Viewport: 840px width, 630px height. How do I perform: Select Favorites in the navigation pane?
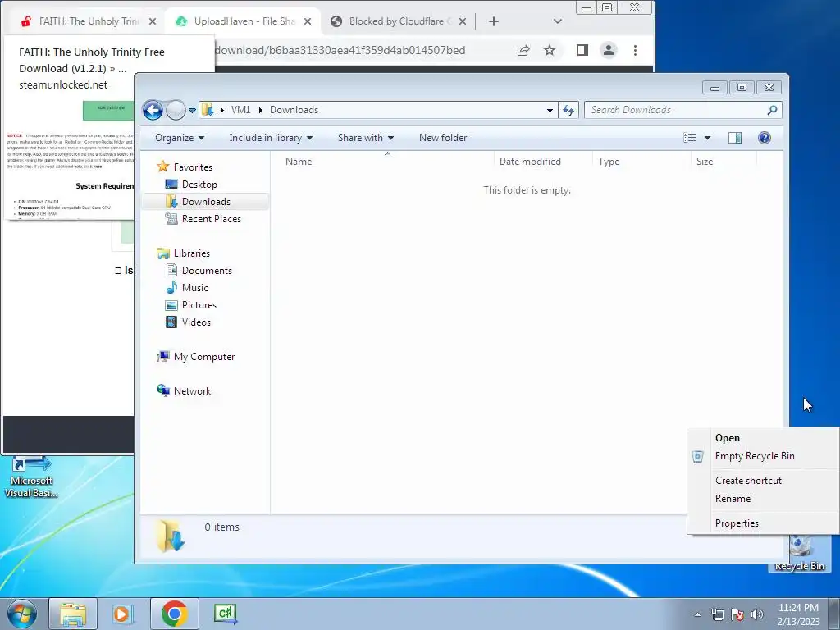coord(193,167)
